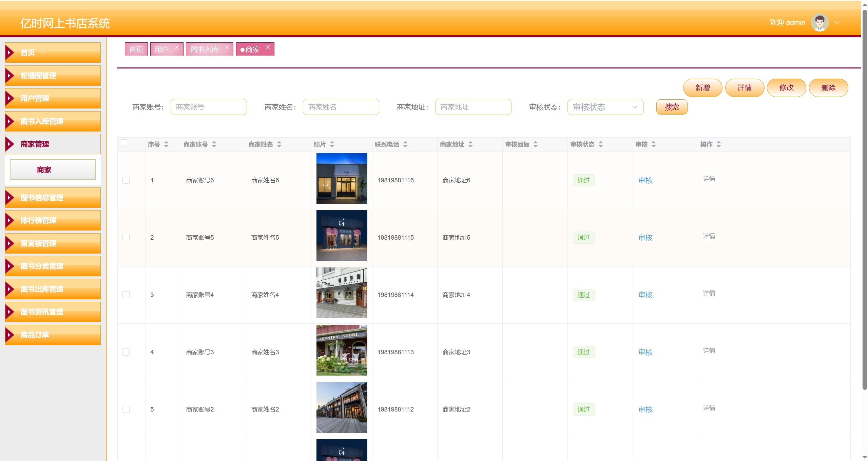Expand 图书信息管理 in the sidebar
Image resolution: width=868 pixels, height=461 pixels.
coord(53,198)
